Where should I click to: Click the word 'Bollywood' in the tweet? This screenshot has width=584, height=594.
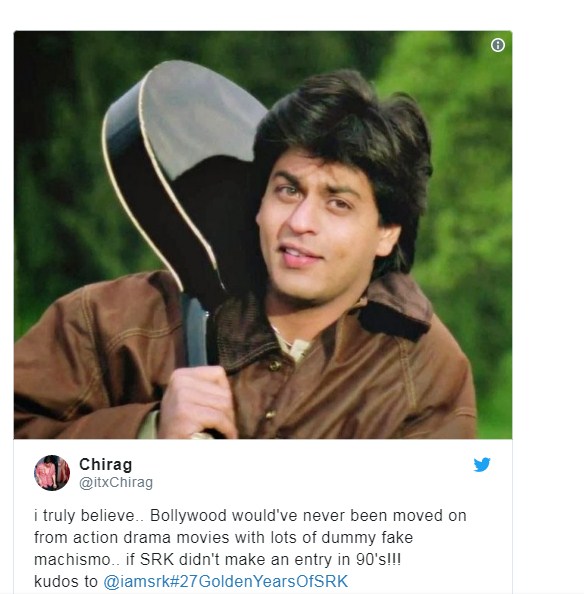188,516
